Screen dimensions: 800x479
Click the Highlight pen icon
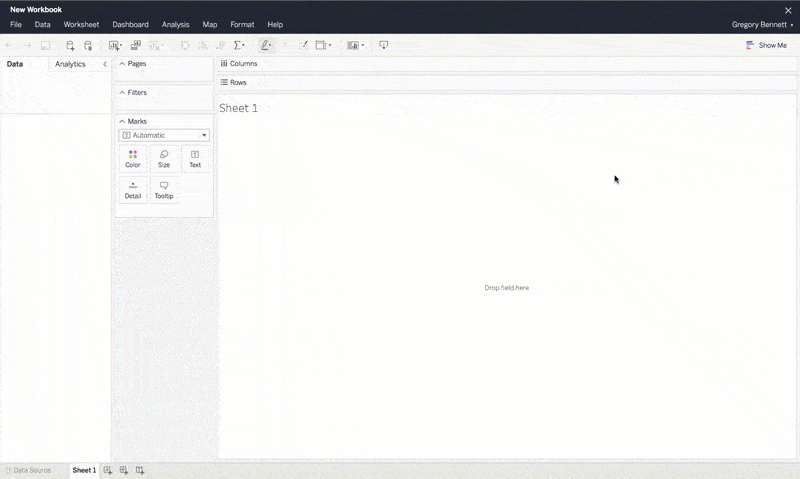coord(265,45)
